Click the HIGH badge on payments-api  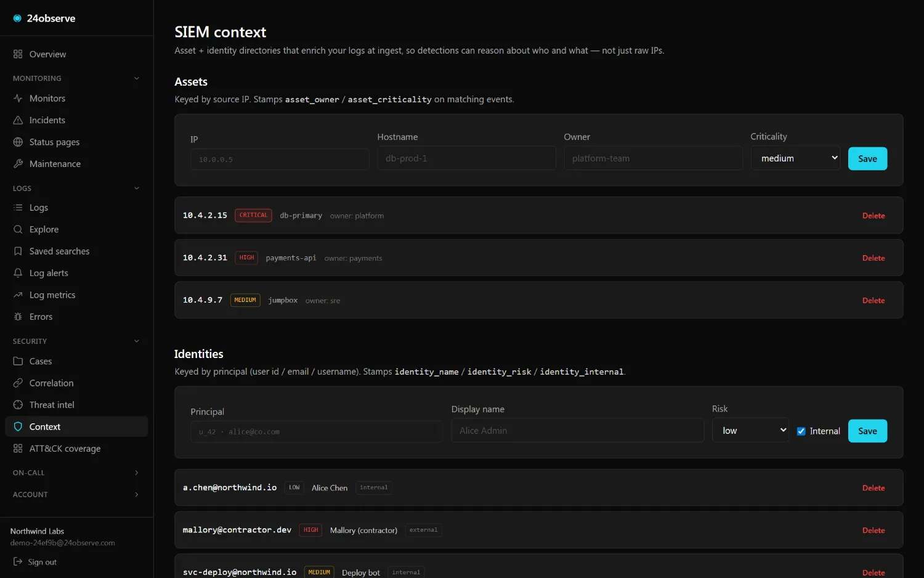(x=246, y=258)
